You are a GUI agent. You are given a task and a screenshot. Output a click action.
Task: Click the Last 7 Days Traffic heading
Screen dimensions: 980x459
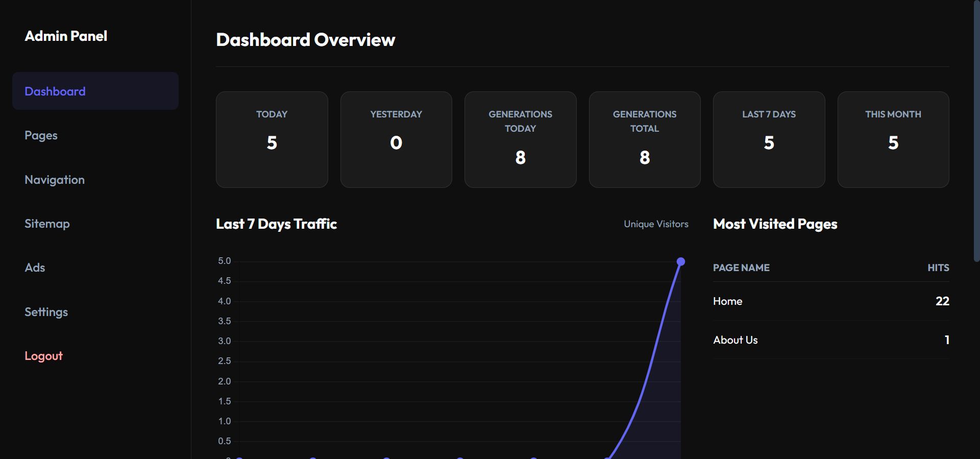[x=276, y=224]
